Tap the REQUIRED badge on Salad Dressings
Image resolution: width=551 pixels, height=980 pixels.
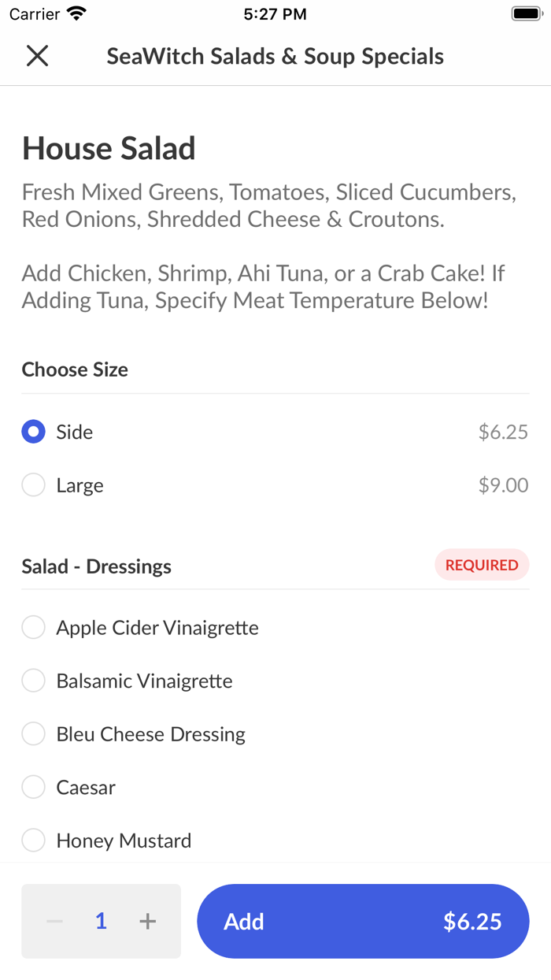coord(482,565)
